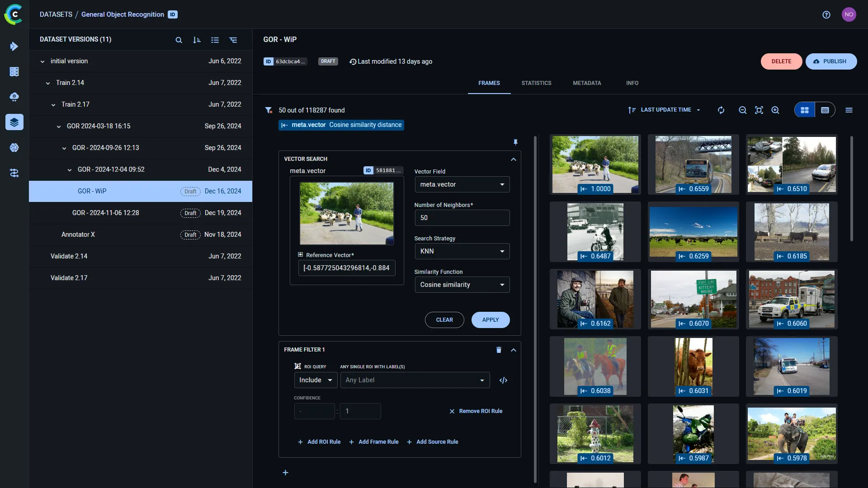Viewport: 868px width, 488px height.
Task: Click the refresh frames icon
Action: (721, 110)
